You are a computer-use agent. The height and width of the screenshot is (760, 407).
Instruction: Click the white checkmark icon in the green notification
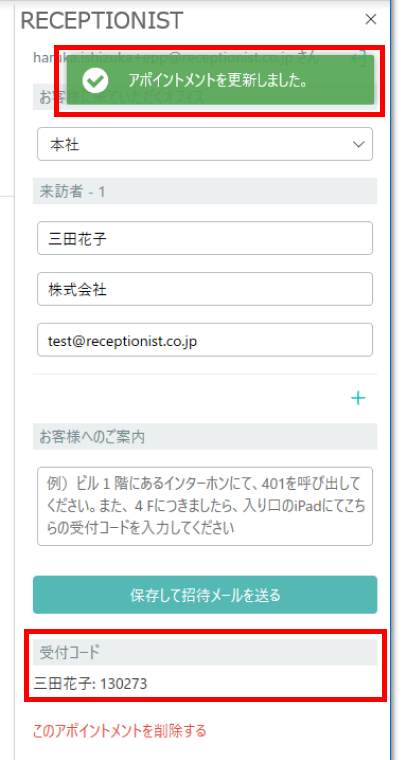[x=95, y=80]
